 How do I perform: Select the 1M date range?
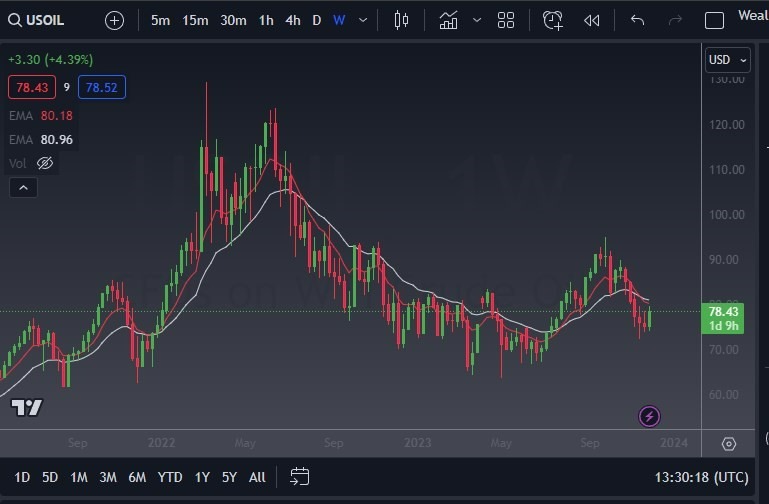pyautogui.click(x=78, y=477)
